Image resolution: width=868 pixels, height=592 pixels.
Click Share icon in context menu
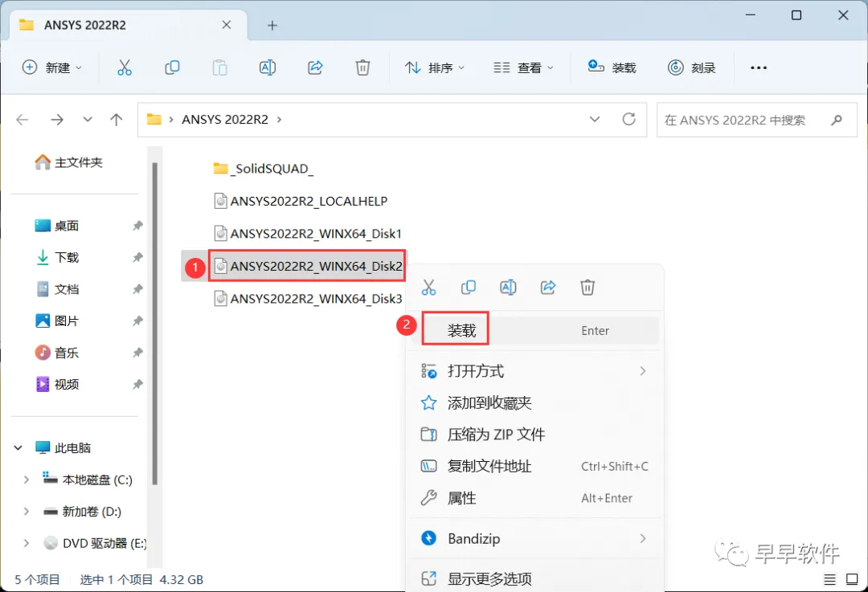tap(548, 287)
